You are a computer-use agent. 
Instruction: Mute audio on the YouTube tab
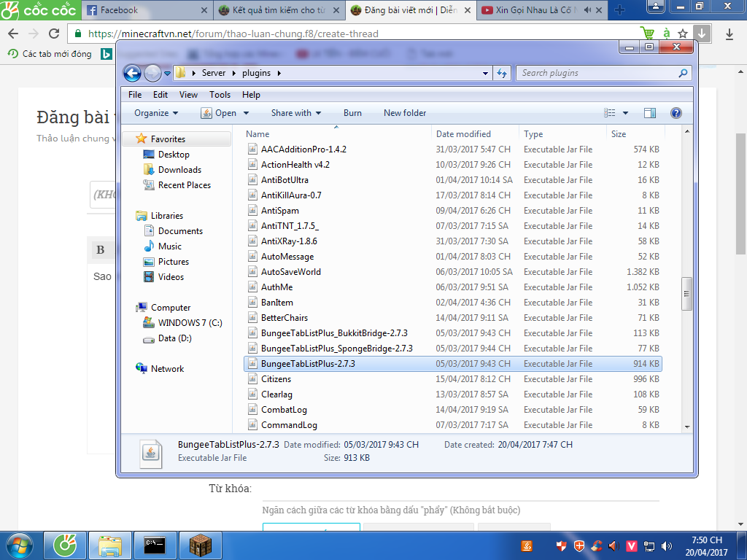(587, 10)
